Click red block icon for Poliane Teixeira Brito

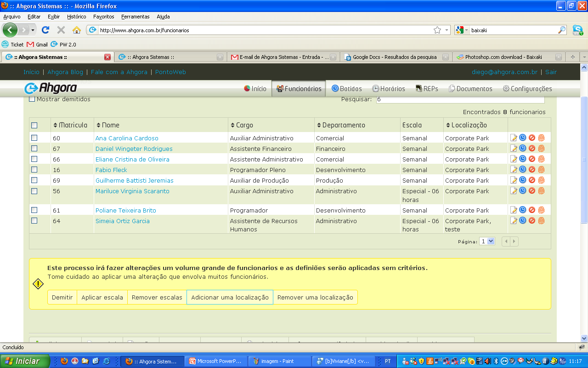coord(532,210)
